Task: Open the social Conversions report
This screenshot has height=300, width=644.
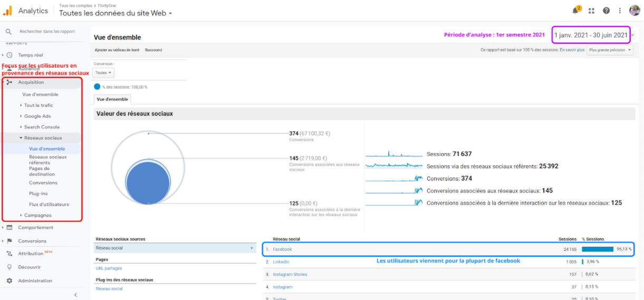Action: [x=43, y=183]
